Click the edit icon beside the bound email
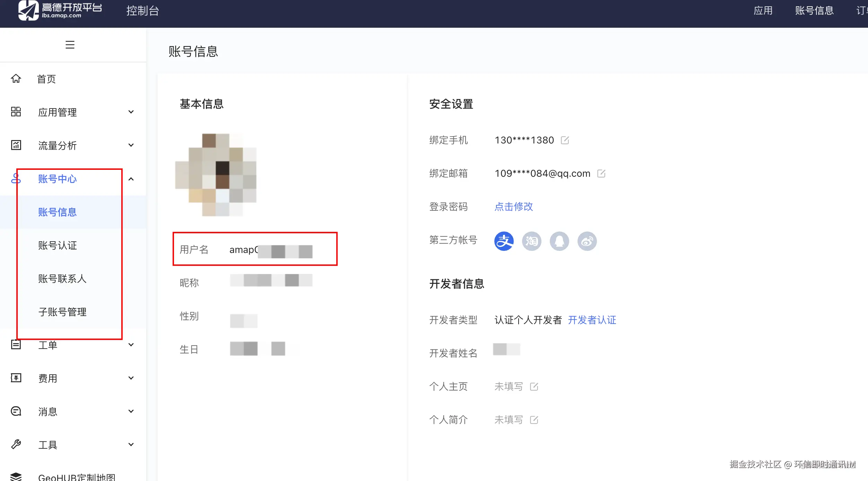The width and height of the screenshot is (868, 481). pos(601,173)
